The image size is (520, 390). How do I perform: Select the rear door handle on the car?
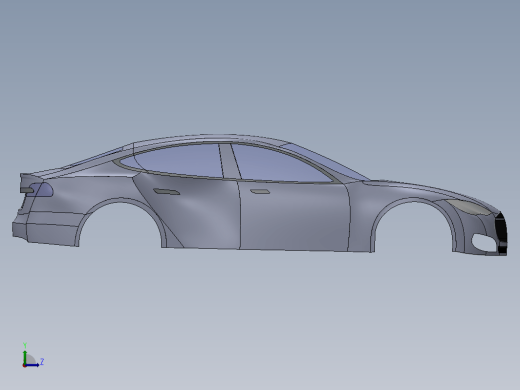coord(166,191)
